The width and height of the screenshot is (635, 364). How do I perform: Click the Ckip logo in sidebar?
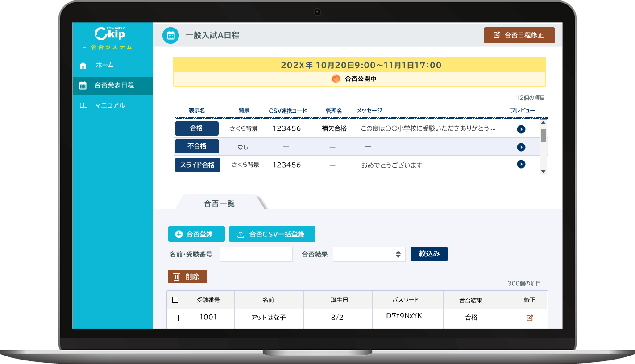click(x=110, y=34)
